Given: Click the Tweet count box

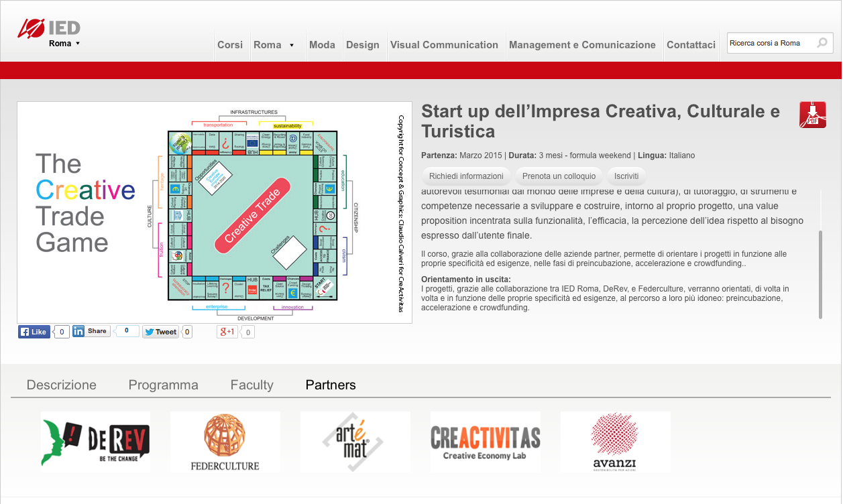Looking at the screenshot, I should 188,332.
